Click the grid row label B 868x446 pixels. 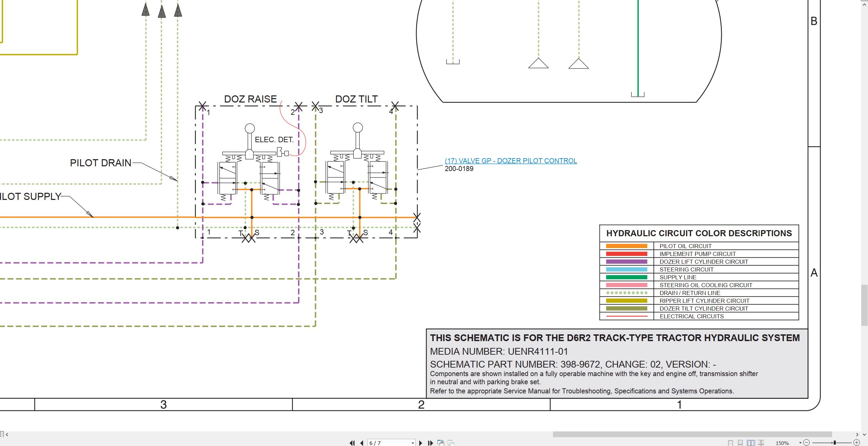click(x=814, y=21)
